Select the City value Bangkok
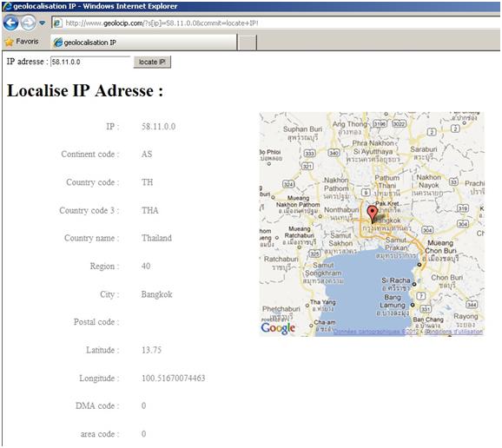 tap(157, 294)
